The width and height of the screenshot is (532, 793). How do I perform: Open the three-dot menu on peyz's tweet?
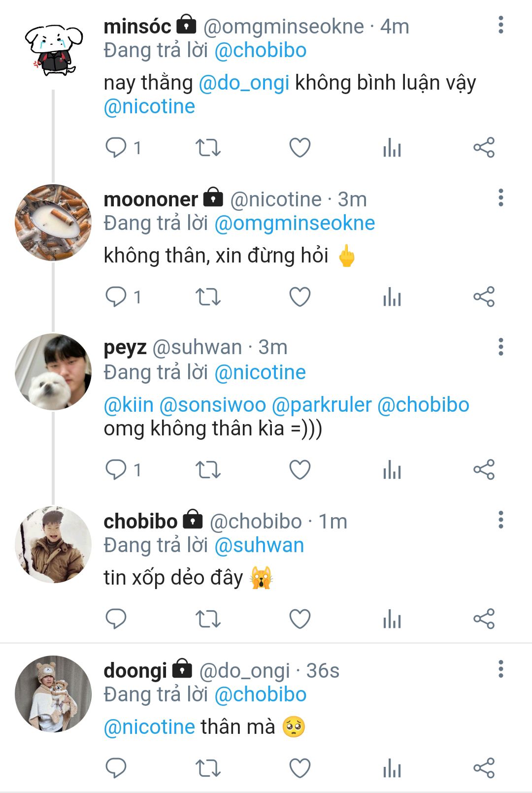(500, 347)
